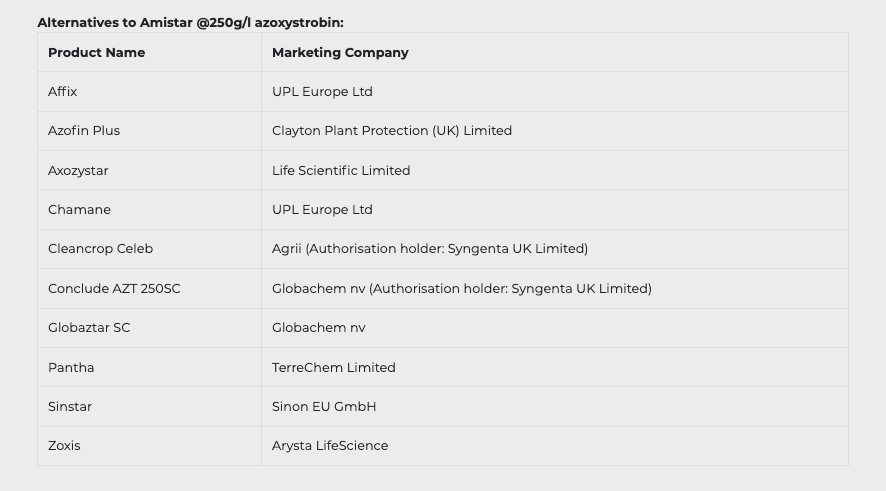
Task: Click the Agrii marketing company cell
Action: [430, 248]
